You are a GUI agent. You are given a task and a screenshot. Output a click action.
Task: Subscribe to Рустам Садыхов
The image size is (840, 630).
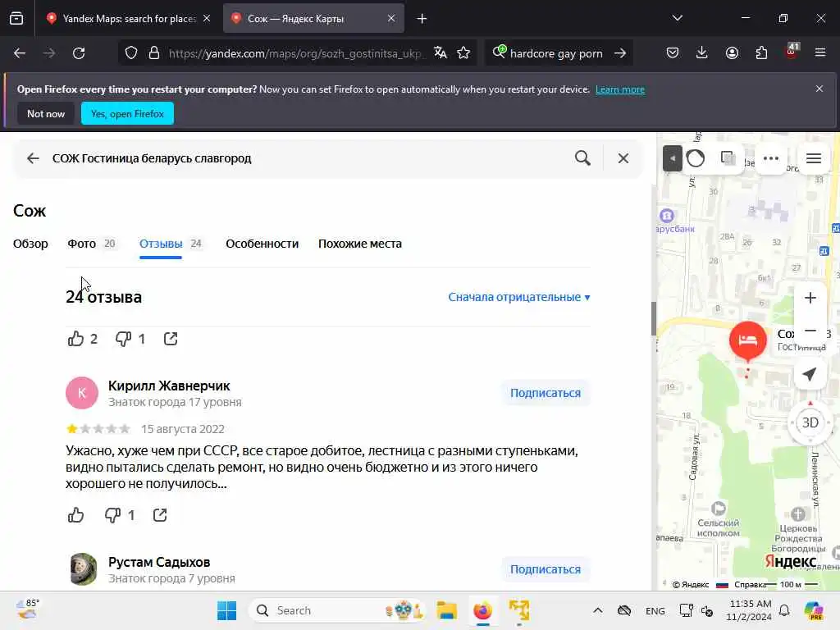pos(546,569)
